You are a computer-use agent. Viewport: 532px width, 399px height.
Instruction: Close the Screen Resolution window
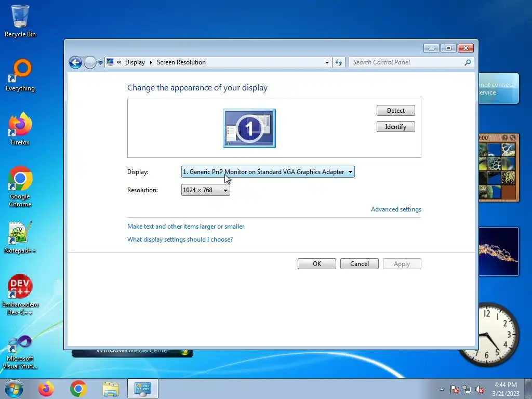pyautogui.click(x=465, y=48)
